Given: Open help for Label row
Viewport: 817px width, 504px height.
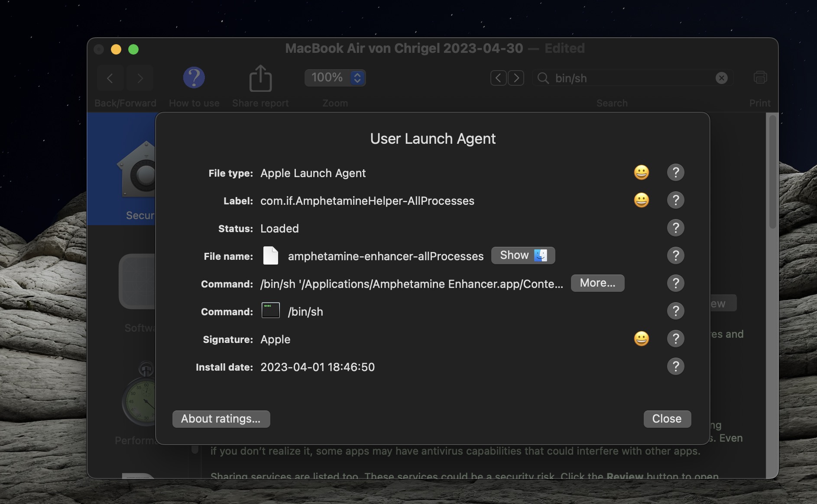Looking at the screenshot, I should tap(676, 200).
